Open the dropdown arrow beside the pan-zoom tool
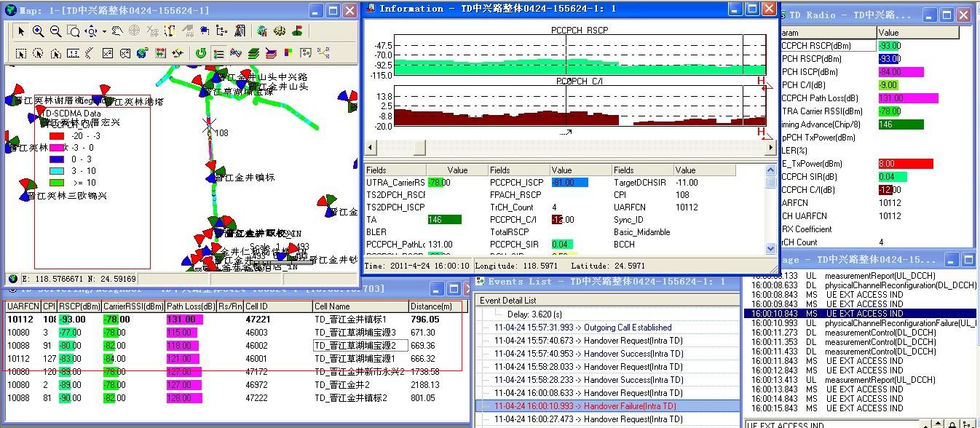 pos(104,31)
